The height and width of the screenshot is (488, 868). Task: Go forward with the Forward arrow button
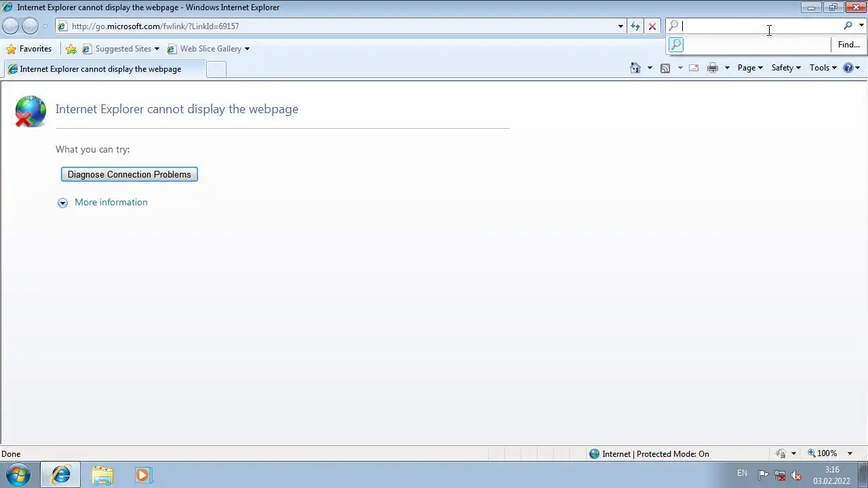pyautogui.click(x=30, y=26)
